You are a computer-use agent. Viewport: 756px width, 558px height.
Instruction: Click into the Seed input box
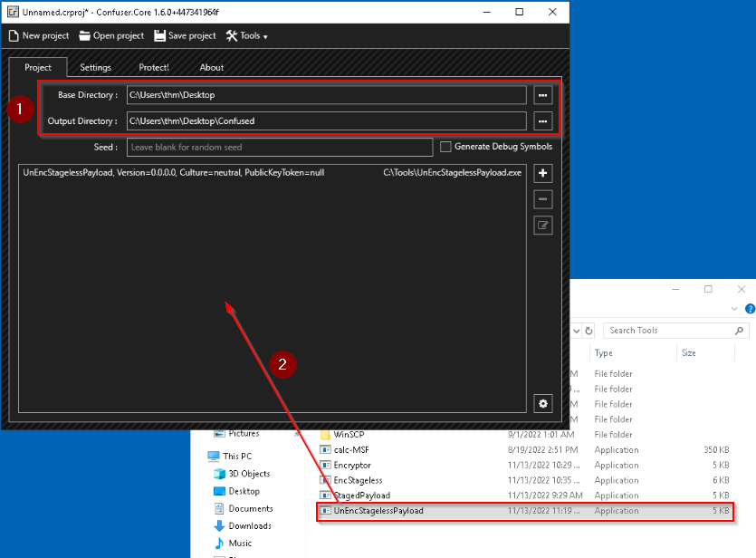[x=280, y=147]
